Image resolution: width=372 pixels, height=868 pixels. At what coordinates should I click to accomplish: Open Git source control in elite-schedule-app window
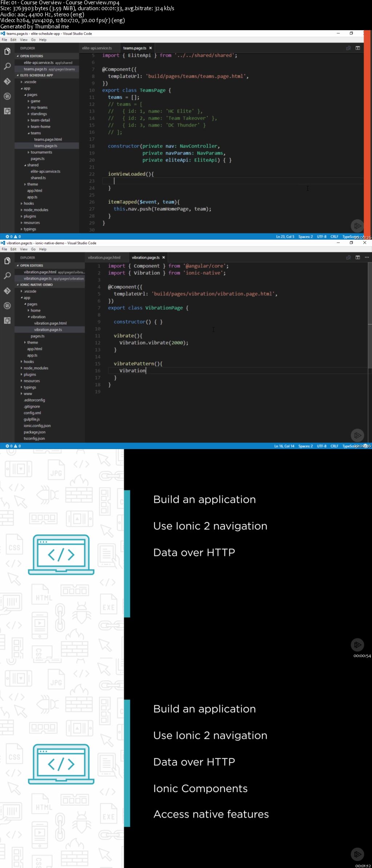pyautogui.click(x=7, y=81)
